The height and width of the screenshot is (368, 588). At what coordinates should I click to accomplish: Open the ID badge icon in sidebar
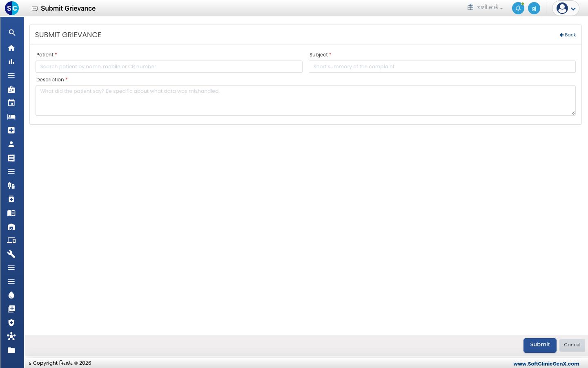11,89
